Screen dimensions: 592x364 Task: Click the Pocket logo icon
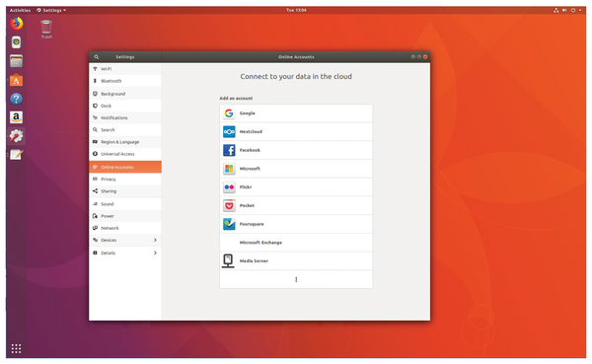click(229, 206)
